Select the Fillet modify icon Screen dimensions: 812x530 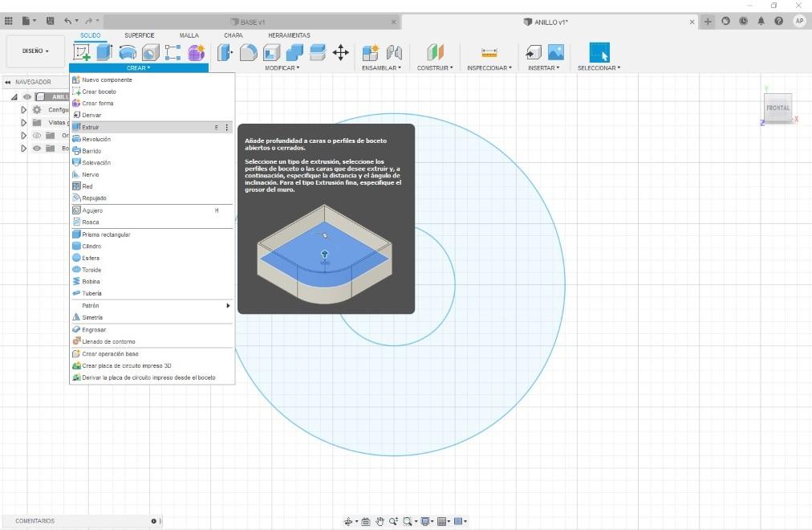[x=249, y=52]
